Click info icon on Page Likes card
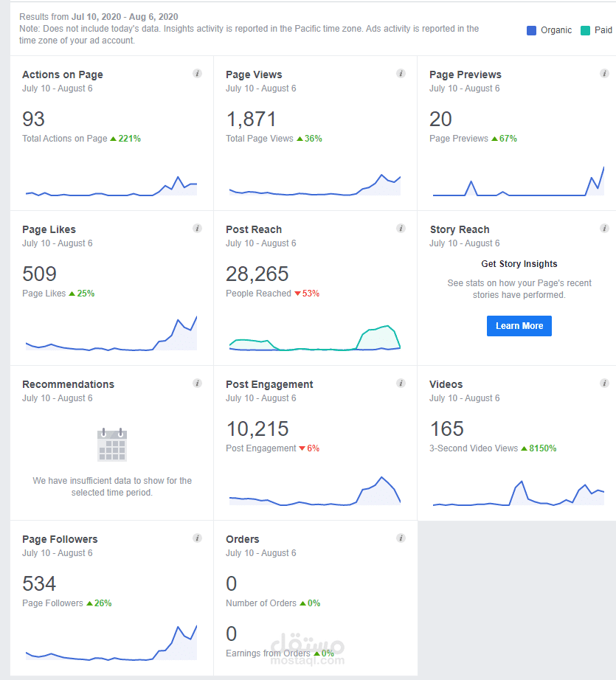This screenshot has width=616, height=680. click(x=198, y=228)
